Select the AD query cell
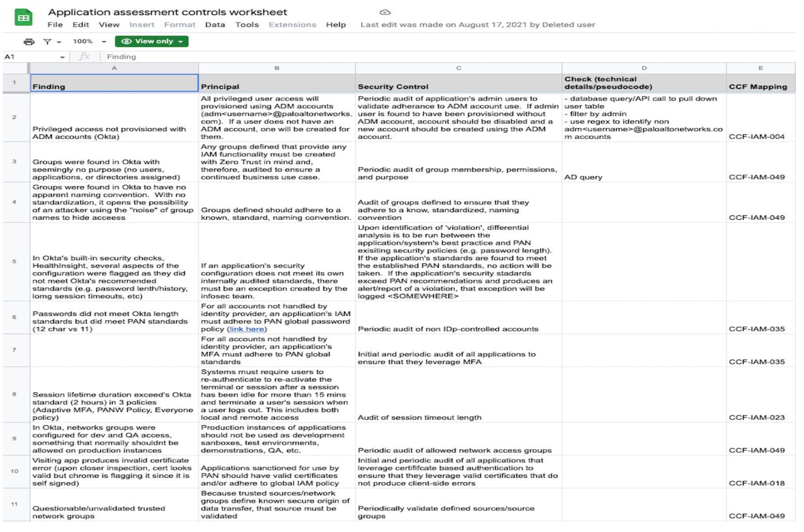 click(x=644, y=162)
